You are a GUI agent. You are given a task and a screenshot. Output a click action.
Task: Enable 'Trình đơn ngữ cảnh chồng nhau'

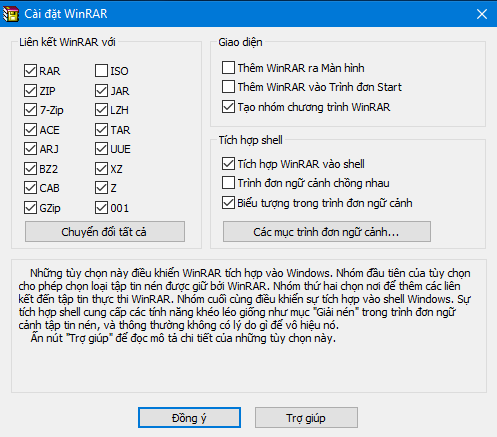[x=228, y=183]
